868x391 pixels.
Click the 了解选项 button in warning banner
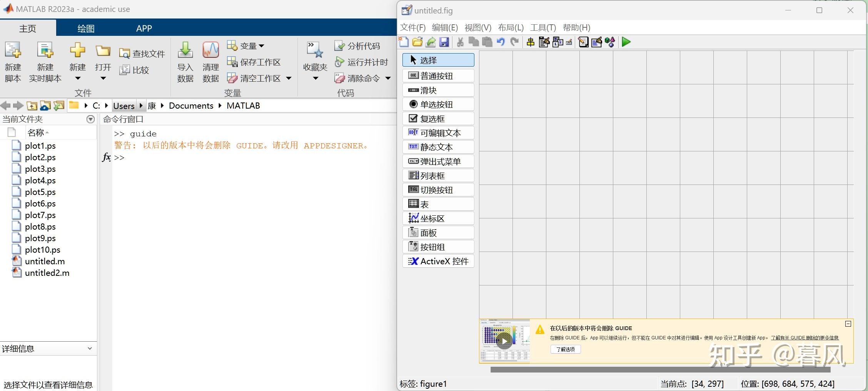(x=566, y=349)
